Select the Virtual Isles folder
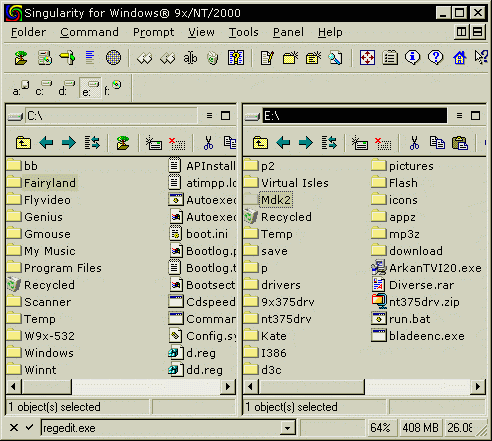The height and width of the screenshot is (441, 492). 286,183
